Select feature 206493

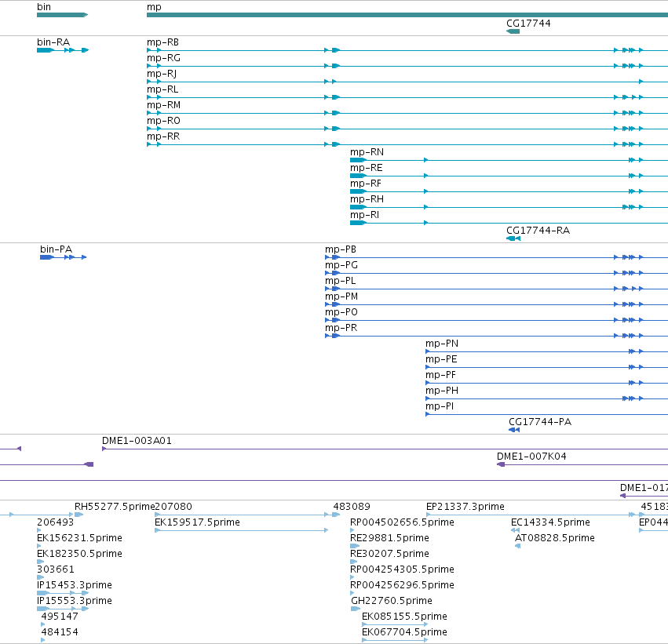(56, 522)
